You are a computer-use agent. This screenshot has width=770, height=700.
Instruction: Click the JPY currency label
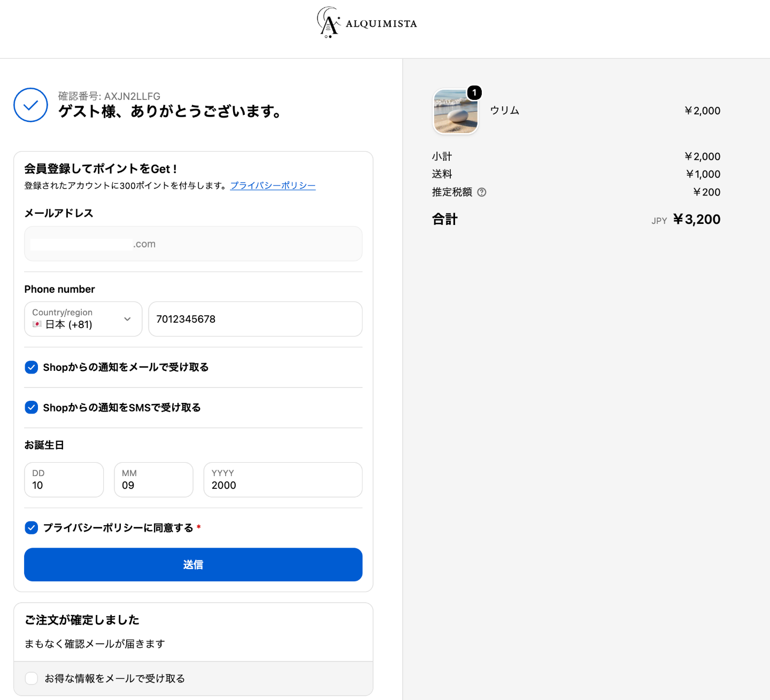pyautogui.click(x=659, y=221)
